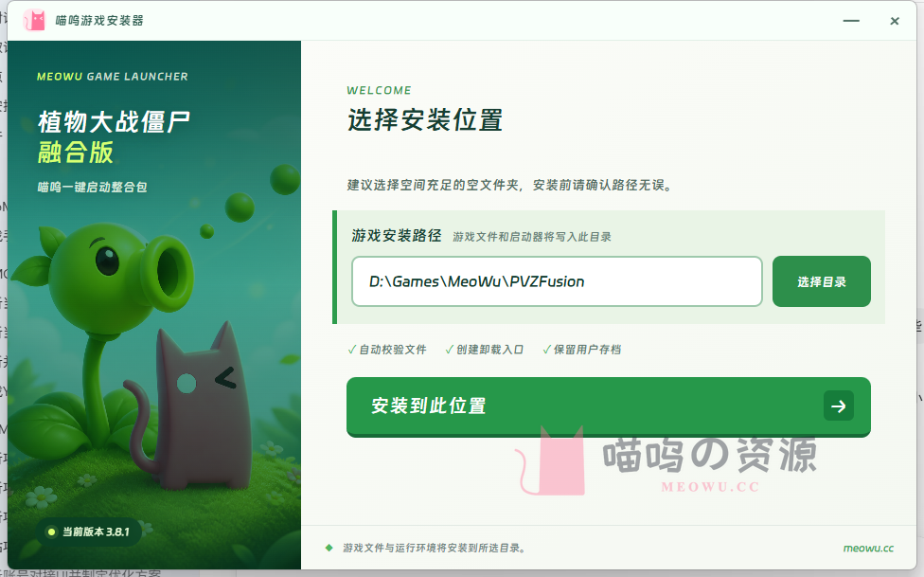924x577 pixels.
Task: Close the 喵呜游戏安装器 window
Action: point(895,21)
